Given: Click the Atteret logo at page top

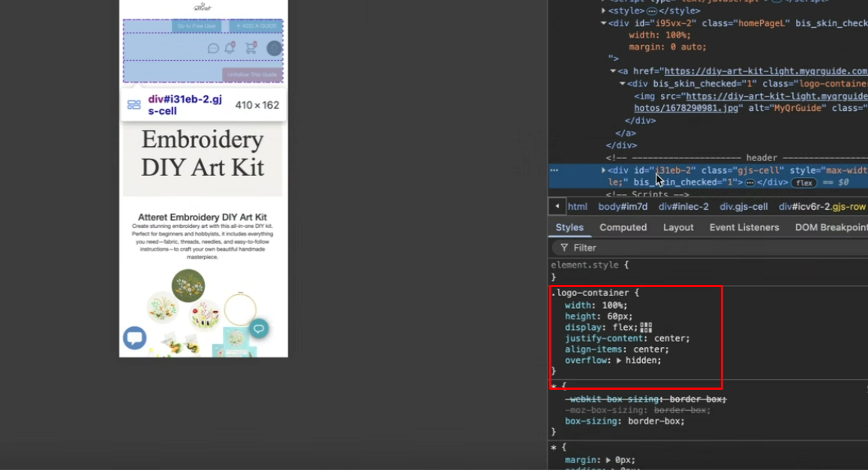Looking at the screenshot, I should coord(202,7).
